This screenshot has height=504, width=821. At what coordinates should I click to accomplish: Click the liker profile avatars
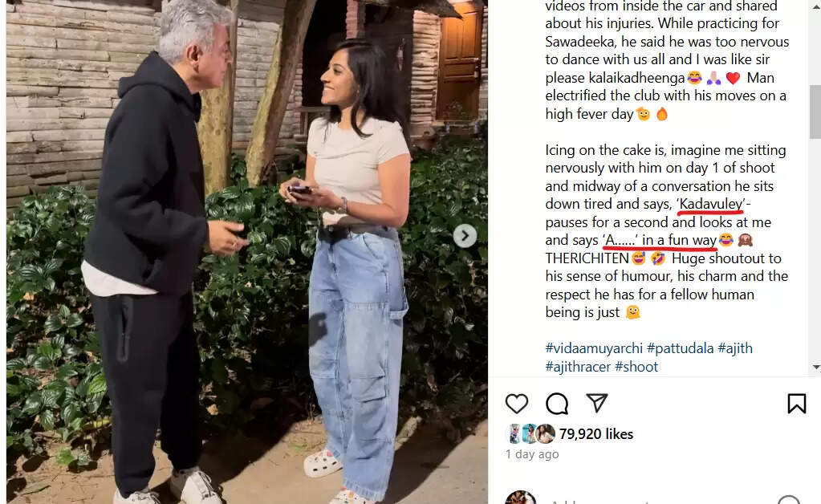click(530, 434)
